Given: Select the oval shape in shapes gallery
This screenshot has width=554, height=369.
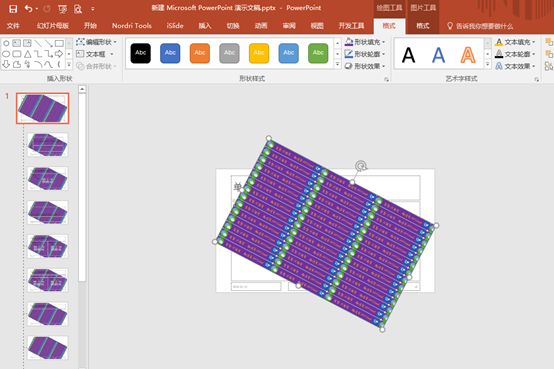Looking at the screenshot, I should pos(6,54).
